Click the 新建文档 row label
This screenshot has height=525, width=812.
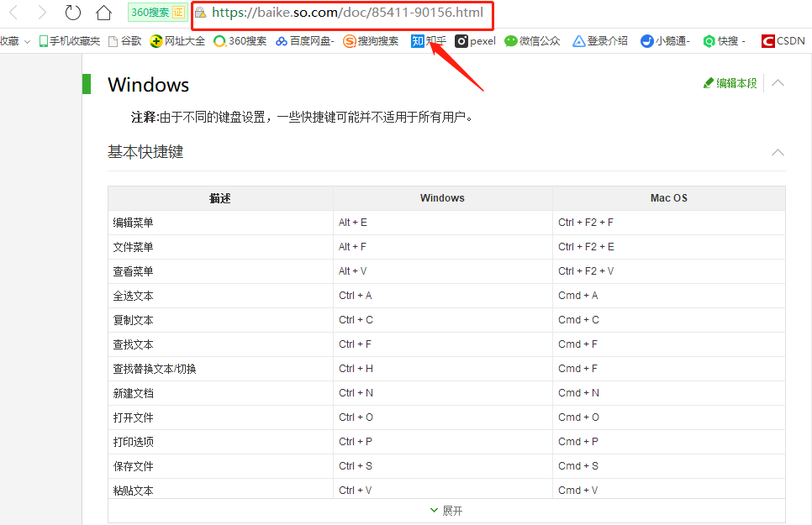pyautogui.click(x=133, y=393)
